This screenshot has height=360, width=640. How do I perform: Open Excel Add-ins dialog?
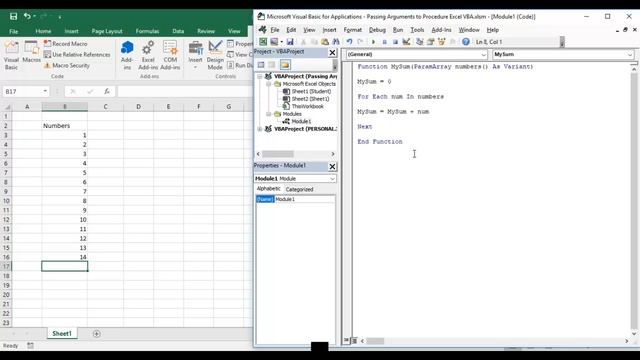[x=148, y=55]
